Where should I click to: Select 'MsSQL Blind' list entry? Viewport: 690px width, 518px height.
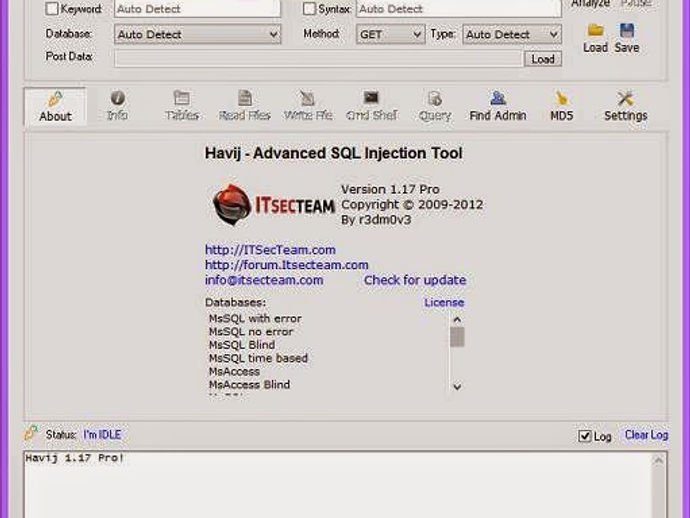click(x=242, y=345)
